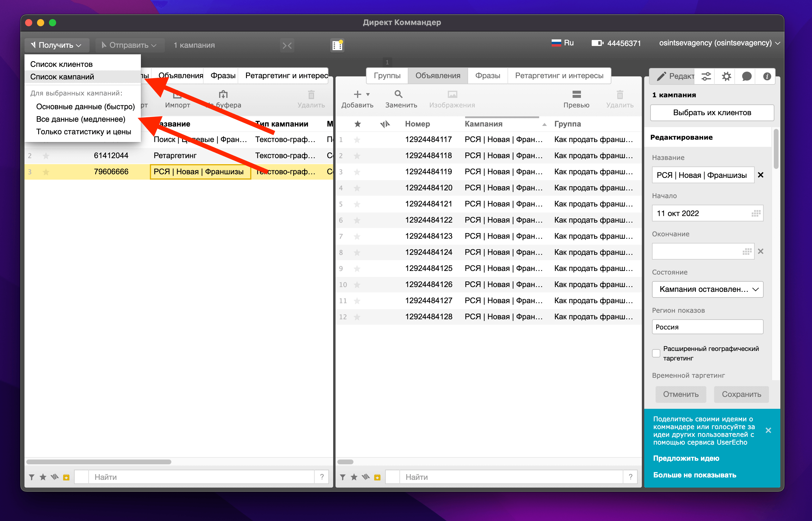Click Удалить trash icon in ads panel
The height and width of the screenshot is (521, 812).
pos(620,94)
